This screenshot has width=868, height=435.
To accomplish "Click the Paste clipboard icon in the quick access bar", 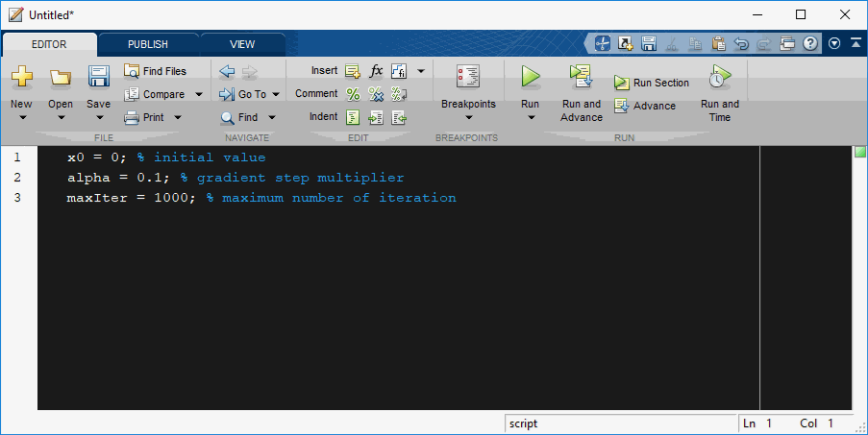I will [718, 43].
